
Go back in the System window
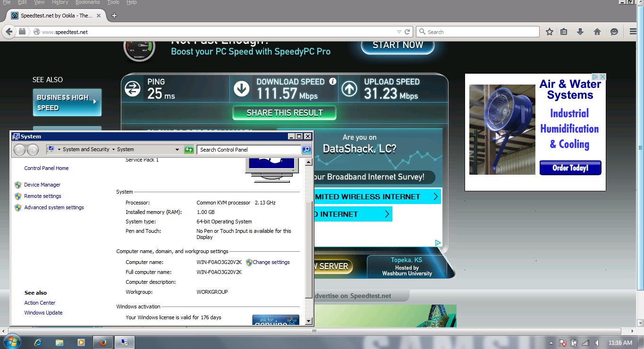click(19, 150)
